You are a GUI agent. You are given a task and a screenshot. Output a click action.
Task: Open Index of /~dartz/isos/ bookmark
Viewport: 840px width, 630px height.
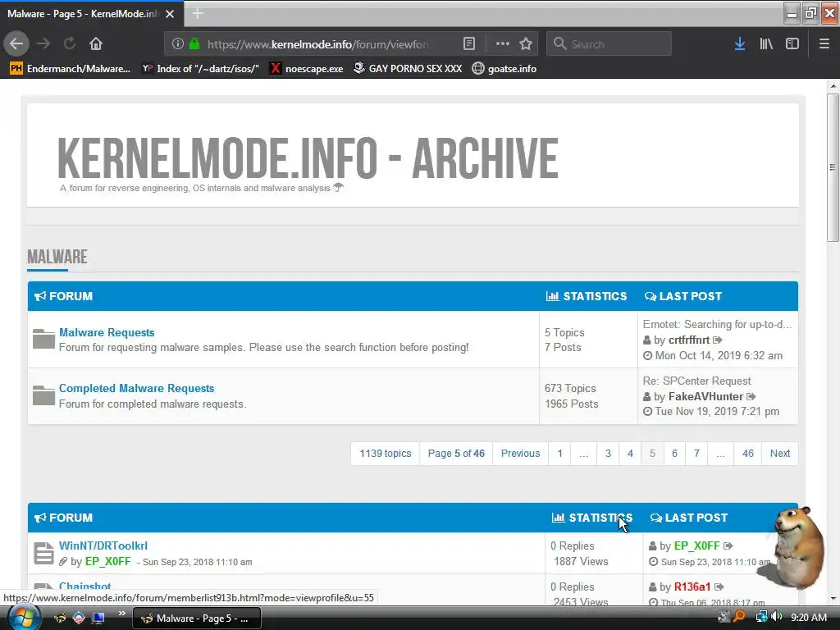pyautogui.click(x=201, y=69)
